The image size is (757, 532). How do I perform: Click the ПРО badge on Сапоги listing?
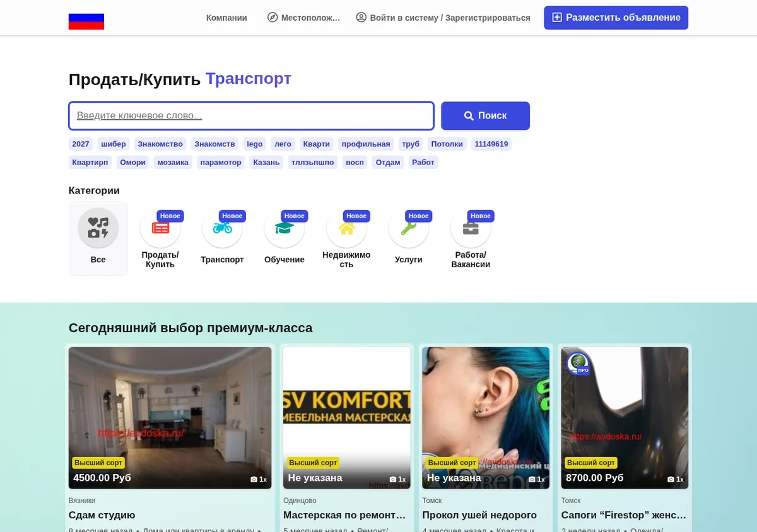pyautogui.click(x=577, y=363)
